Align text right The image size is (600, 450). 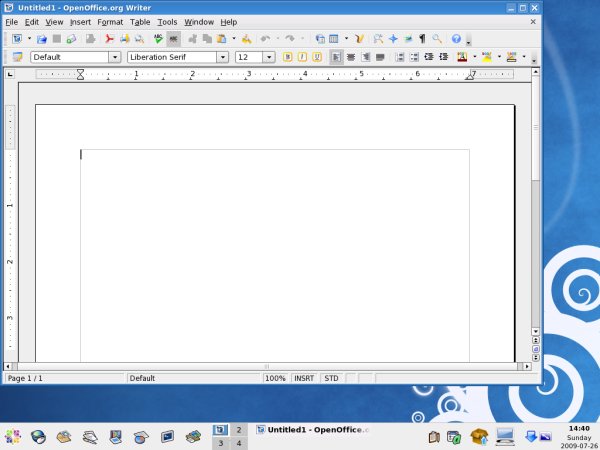coord(365,57)
